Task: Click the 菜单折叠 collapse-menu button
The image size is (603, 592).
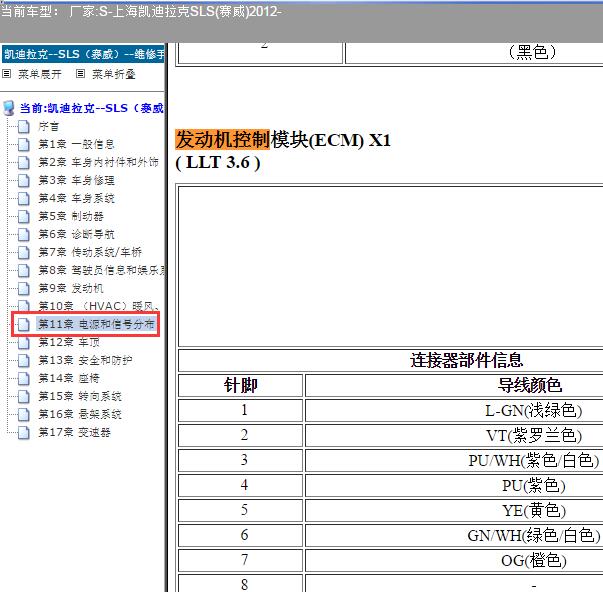Action: tap(113, 74)
